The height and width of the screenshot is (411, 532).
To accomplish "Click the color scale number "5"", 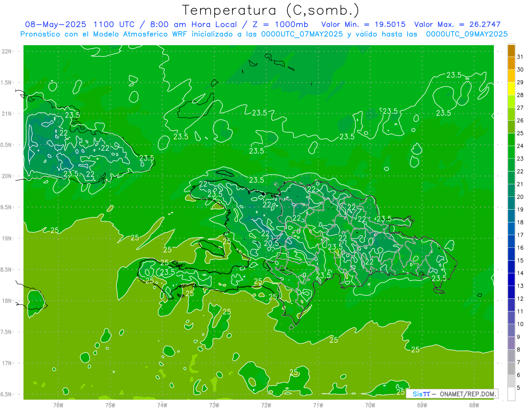I will tap(519, 388).
